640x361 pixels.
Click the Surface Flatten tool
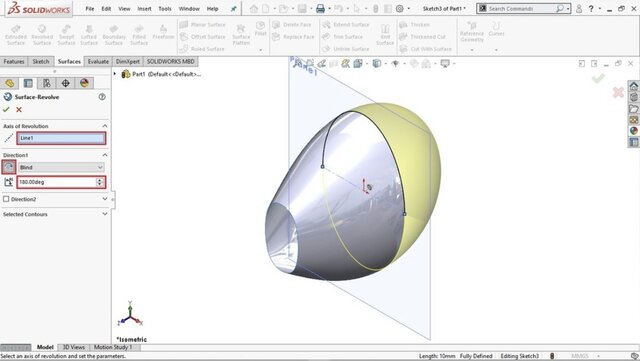coord(241,35)
